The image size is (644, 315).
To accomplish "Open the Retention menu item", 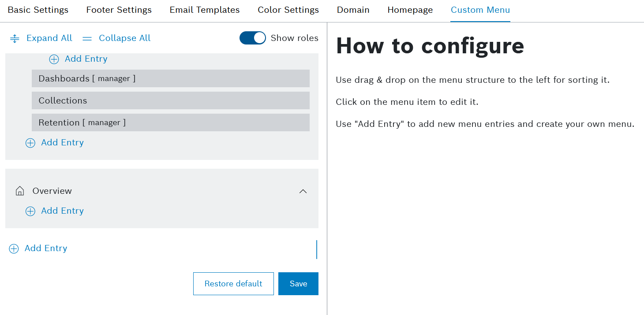I will [x=170, y=122].
